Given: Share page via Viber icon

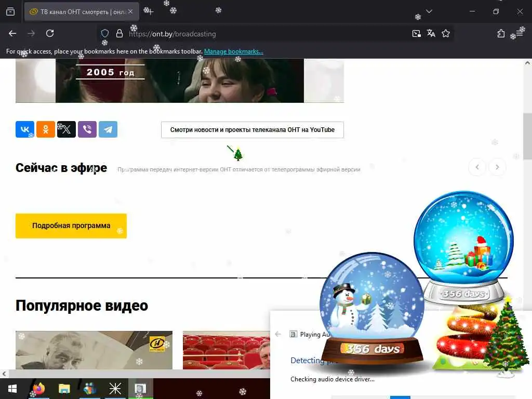Looking at the screenshot, I should [87, 129].
